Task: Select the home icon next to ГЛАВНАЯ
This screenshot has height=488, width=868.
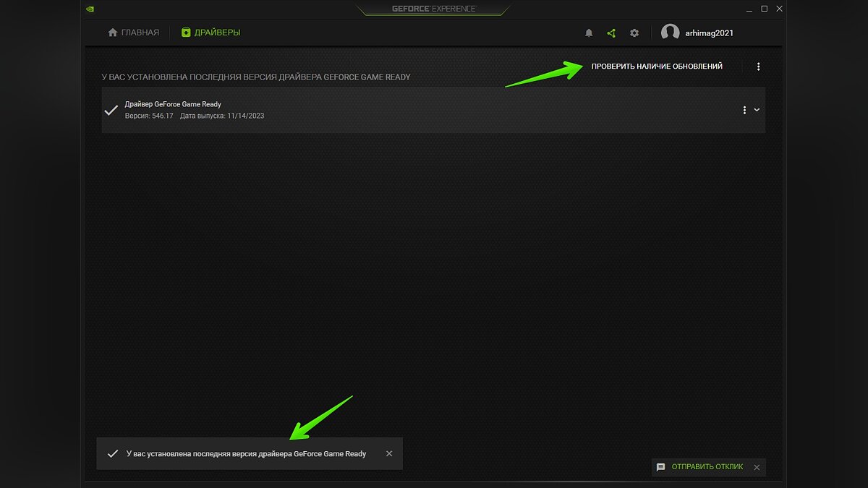Action: (113, 33)
